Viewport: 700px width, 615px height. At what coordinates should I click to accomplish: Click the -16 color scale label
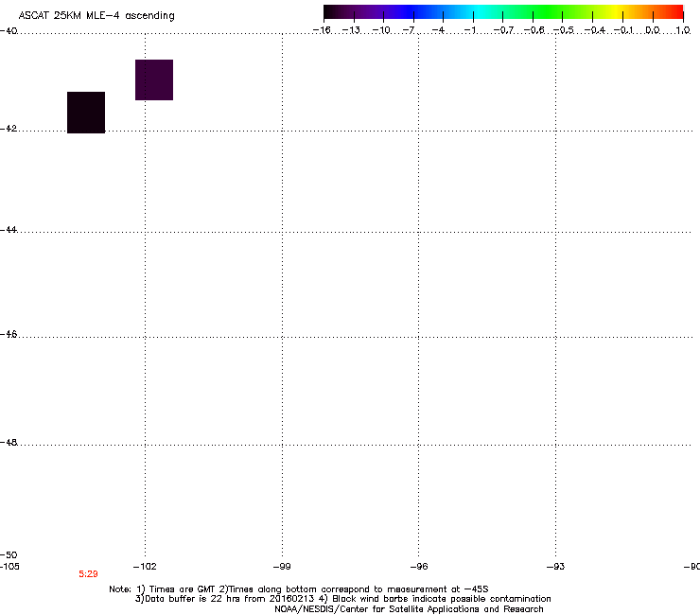click(322, 30)
